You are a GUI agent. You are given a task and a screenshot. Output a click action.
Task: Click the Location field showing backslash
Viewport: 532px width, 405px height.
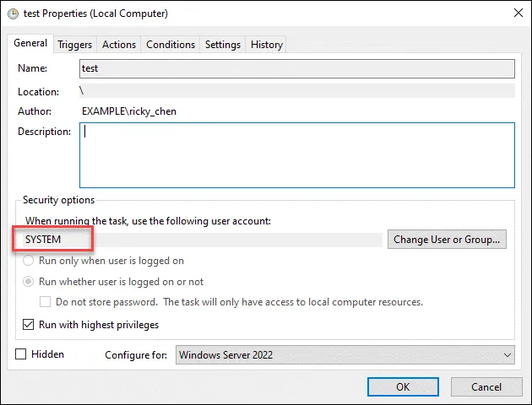[297, 91]
